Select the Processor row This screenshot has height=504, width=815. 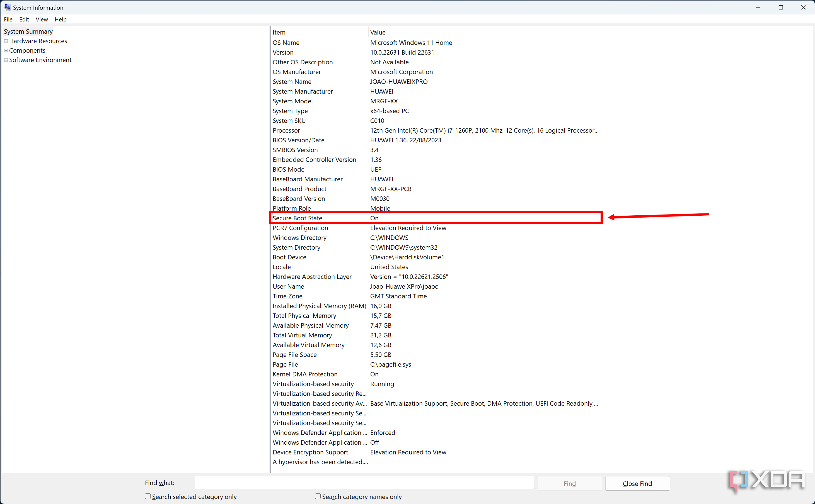tap(435, 130)
